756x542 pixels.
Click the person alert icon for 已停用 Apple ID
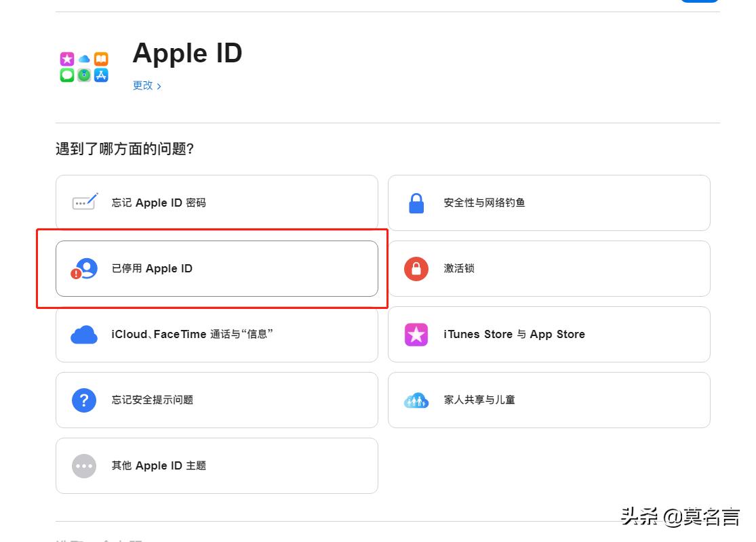[83, 268]
